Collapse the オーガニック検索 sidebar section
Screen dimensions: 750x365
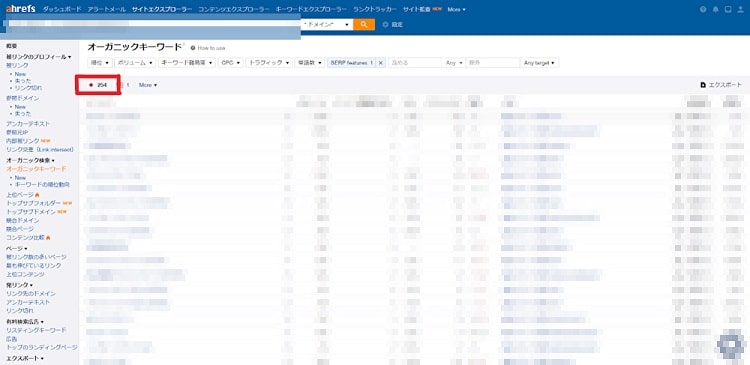point(30,160)
